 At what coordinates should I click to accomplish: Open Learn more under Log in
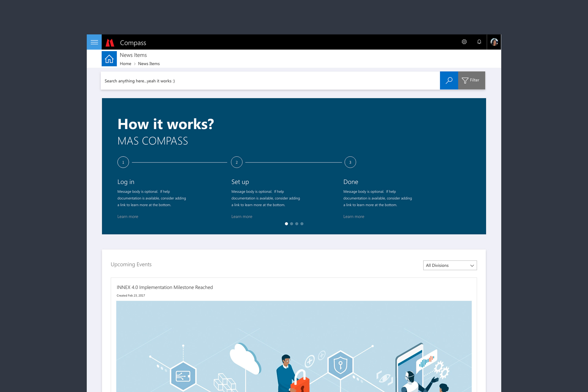[128, 217]
